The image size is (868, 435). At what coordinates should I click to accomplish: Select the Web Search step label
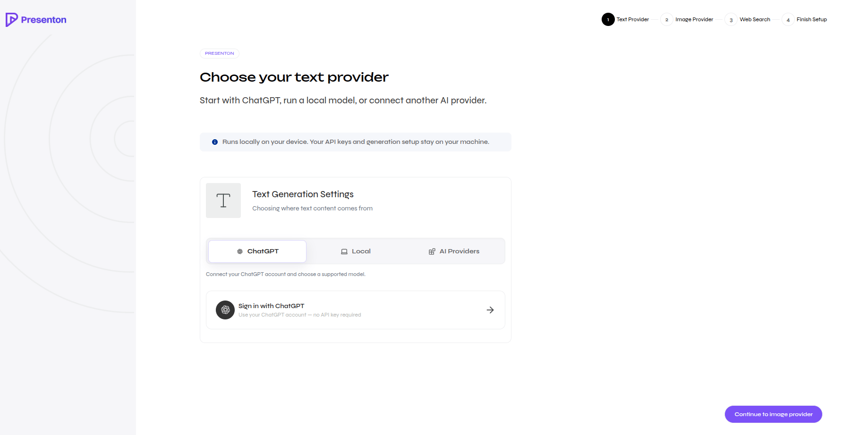coord(755,19)
